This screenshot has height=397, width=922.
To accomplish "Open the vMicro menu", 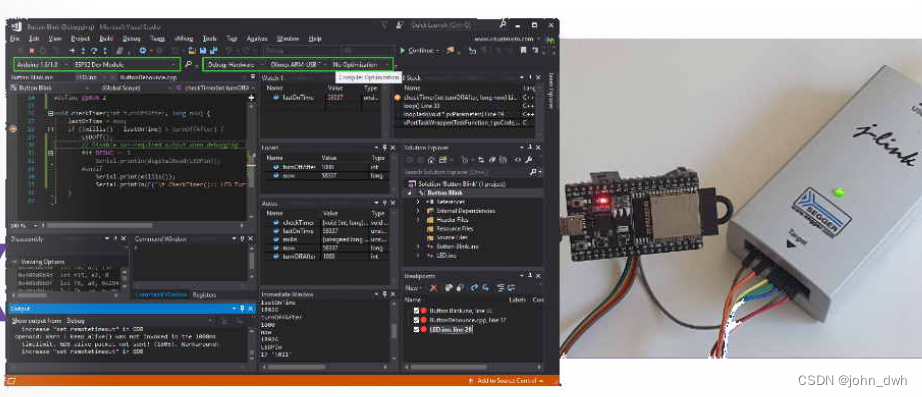I will point(183,38).
